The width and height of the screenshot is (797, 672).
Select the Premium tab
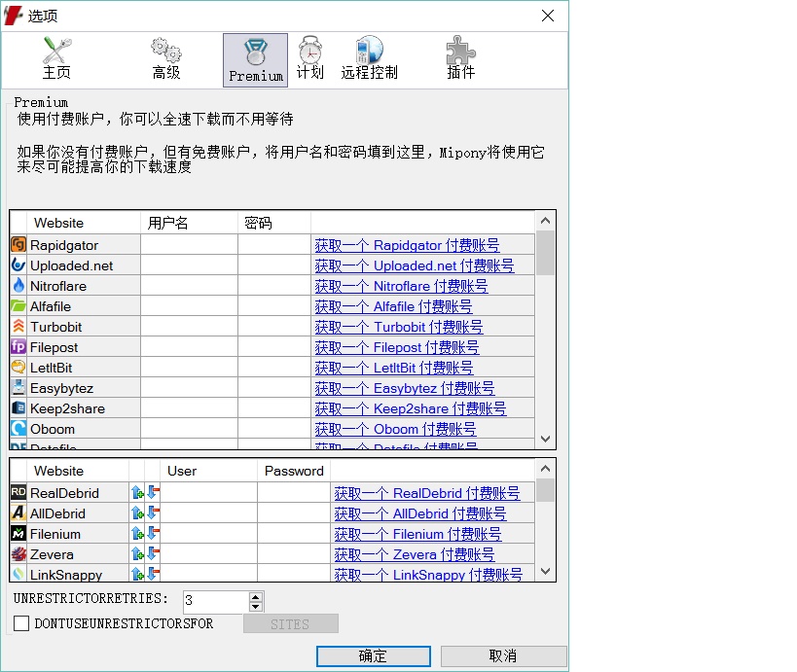255,60
